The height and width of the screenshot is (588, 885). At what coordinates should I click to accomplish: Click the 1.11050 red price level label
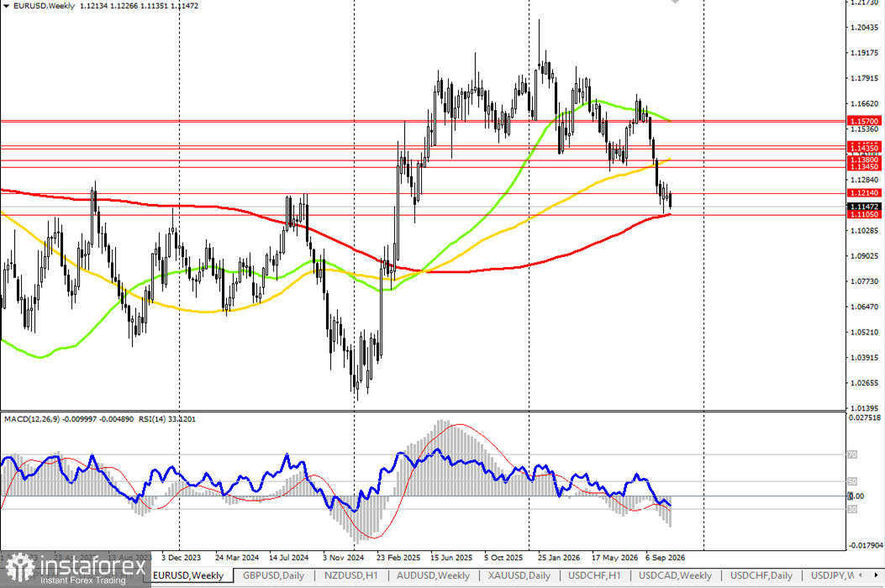[x=864, y=214]
